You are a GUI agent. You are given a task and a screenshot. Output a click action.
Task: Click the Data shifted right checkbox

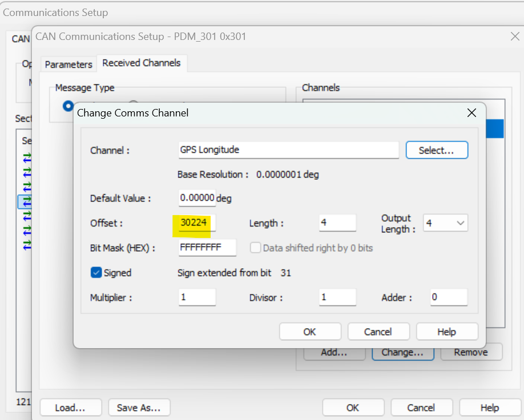tap(256, 248)
